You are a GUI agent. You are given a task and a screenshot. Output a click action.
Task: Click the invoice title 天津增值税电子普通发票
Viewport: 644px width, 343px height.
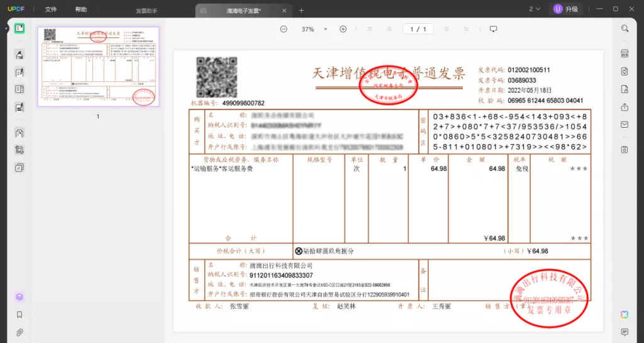click(389, 74)
